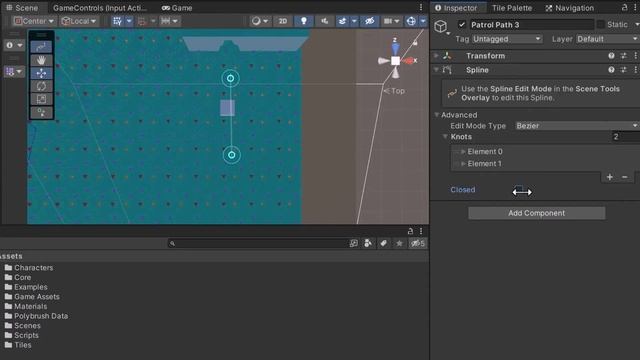Open scene effects dropdown arrow

click(x=354, y=21)
